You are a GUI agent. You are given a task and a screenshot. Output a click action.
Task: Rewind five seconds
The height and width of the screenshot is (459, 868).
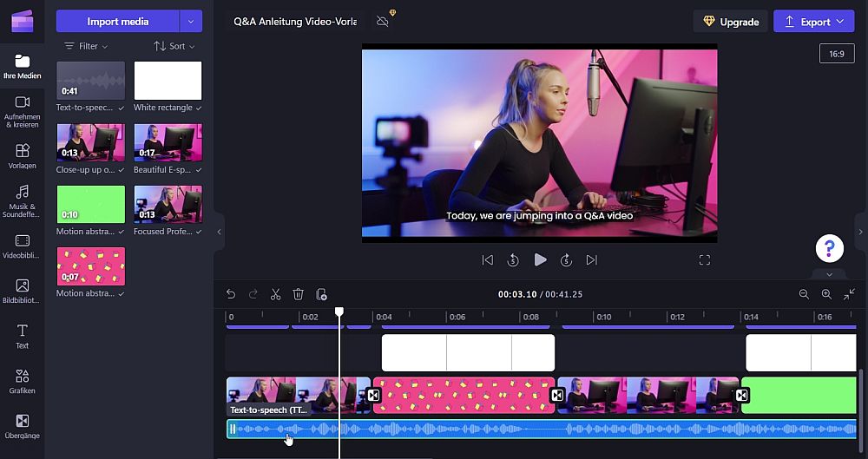click(x=513, y=260)
